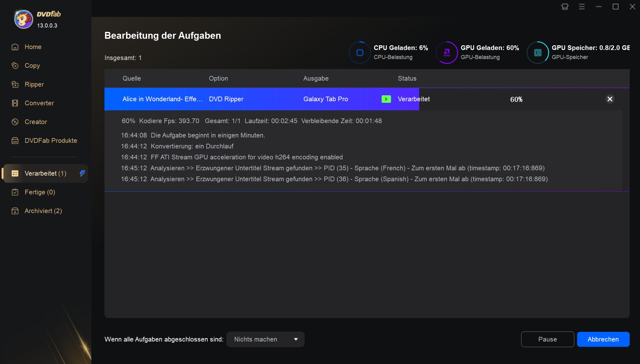Toggle the GPU Speicher display
Image resolution: width=640 pixels, height=364 pixels.
538,51
